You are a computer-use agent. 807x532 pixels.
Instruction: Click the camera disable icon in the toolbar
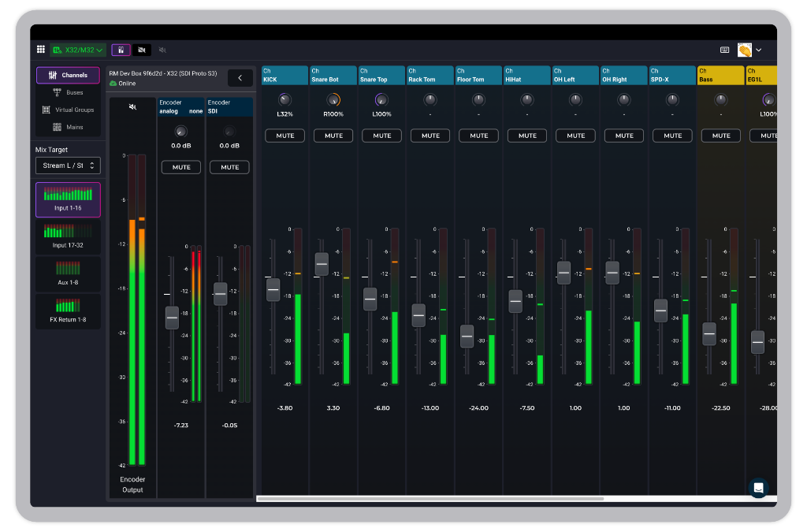click(x=142, y=49)
